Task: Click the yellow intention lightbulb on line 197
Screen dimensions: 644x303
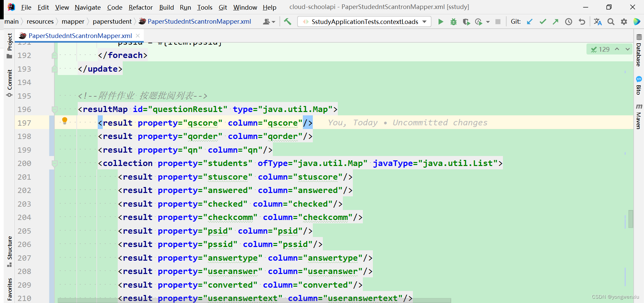Action: coord(65,121)
